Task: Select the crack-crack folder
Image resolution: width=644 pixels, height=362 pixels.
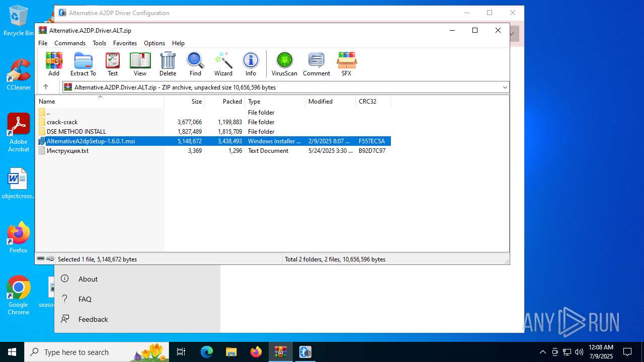Action: [213, 122]
